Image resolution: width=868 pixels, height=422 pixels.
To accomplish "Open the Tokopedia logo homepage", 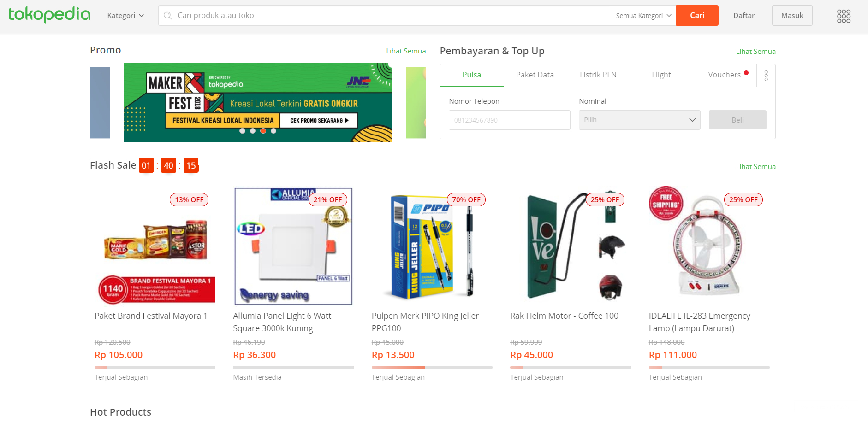I will click(x=49, y=15).
